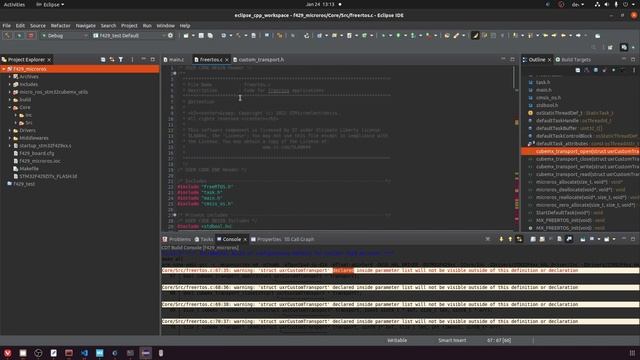
Task: Fold the header comment block in editor
Action: (175, 73)
